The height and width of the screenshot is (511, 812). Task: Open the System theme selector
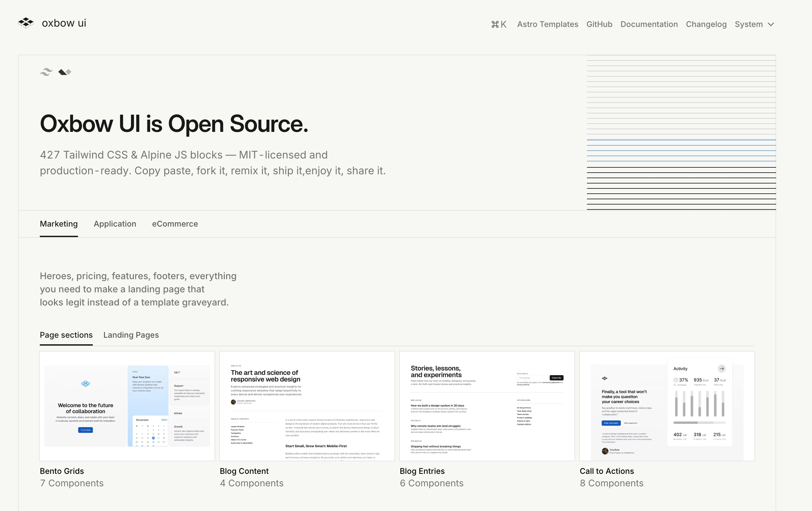pos(749,24)
